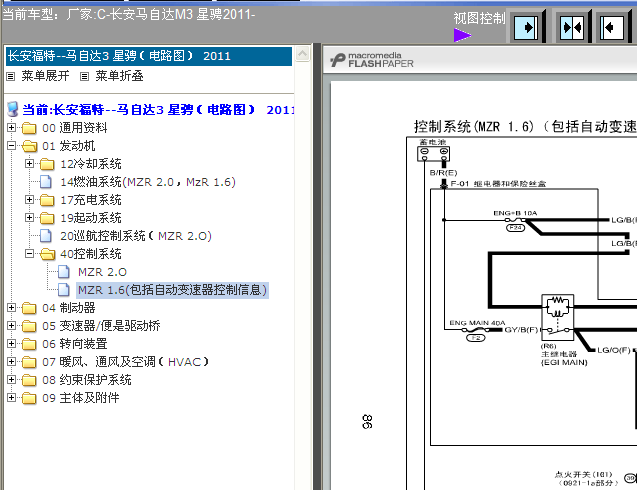Viewport: 637px width, 490px height.
Task: Click the 菜单折叠 link
Action: [119, 76]
